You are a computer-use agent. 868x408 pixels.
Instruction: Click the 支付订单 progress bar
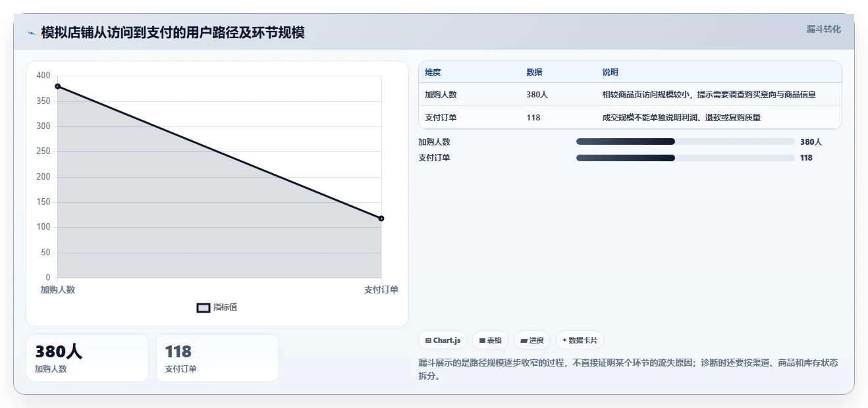tap(685, 158)
